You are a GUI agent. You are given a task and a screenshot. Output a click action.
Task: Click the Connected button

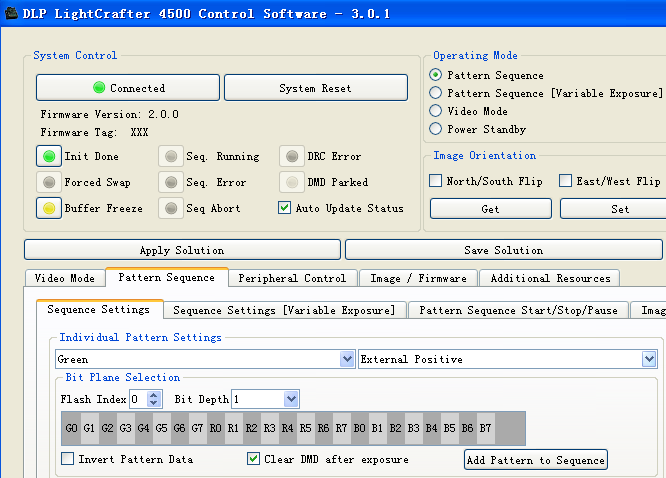click(x=128, y=88)
